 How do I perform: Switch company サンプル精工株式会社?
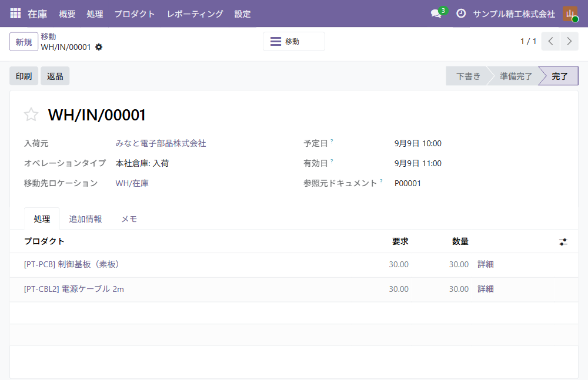point(514,14)
